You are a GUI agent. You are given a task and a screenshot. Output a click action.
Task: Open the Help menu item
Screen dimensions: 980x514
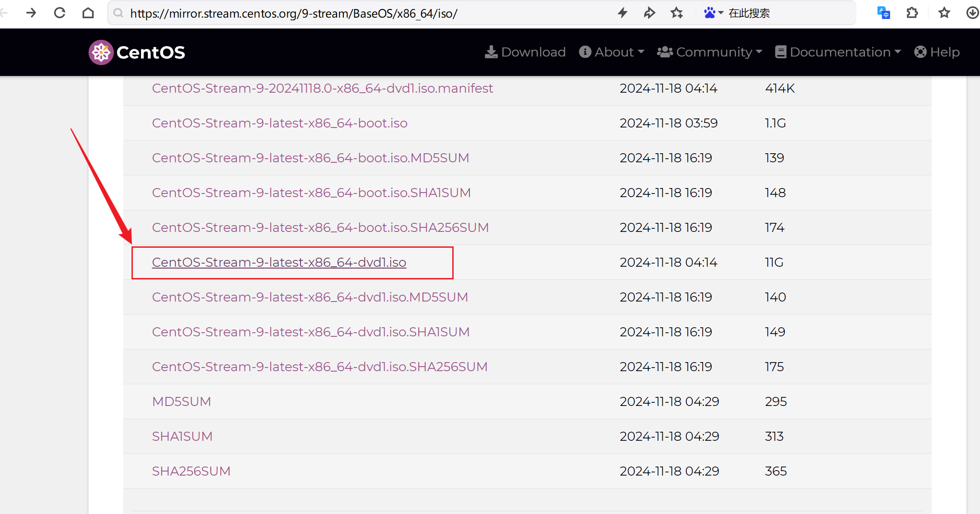[x=937, y=52]
